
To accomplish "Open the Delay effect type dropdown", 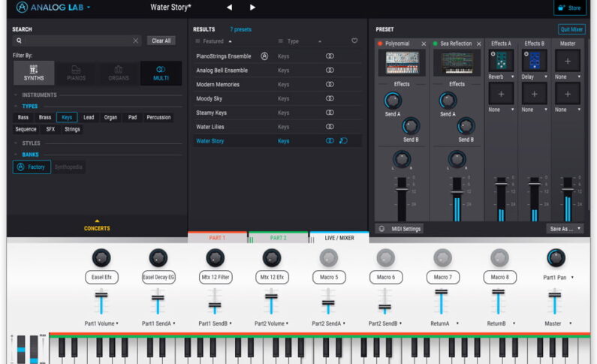I will tap(545, 77).
